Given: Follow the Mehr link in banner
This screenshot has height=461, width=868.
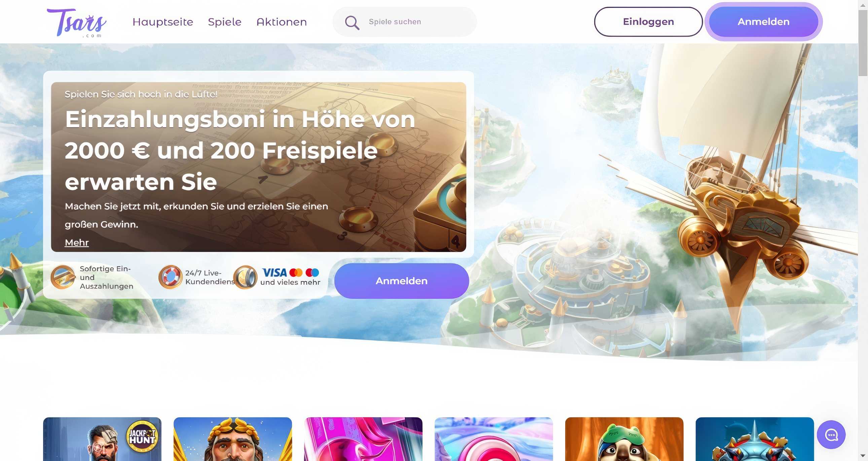Looking at the screenshot, I should (x=77, y=242).
